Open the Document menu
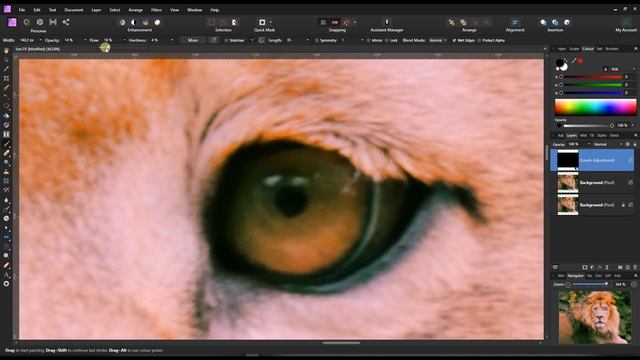The width and height of the screenshot is (640, 360). (x=73, y=10)
